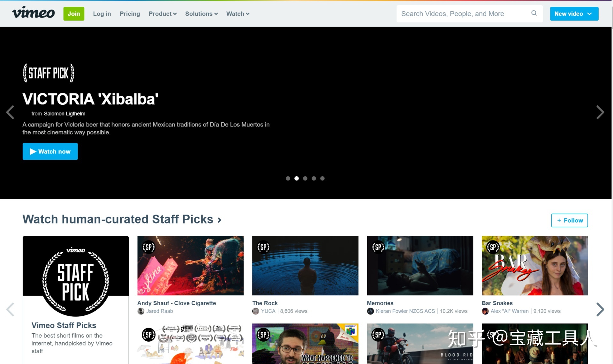613x364 pixels.
Task: Click Staff Picks row right arrow
Action: (600, 309)
